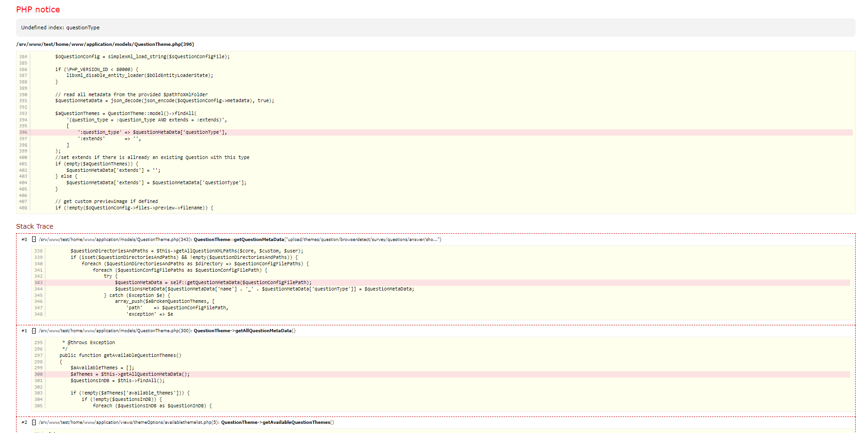This screenshot has height=433, width=868.
Task: Click line 297 getAvailableQuestionThemes function declaration
Action: point(120,356)
